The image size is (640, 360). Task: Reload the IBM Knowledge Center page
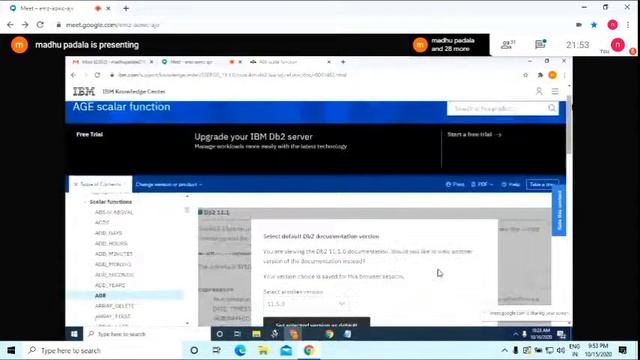tap(97, 75)
